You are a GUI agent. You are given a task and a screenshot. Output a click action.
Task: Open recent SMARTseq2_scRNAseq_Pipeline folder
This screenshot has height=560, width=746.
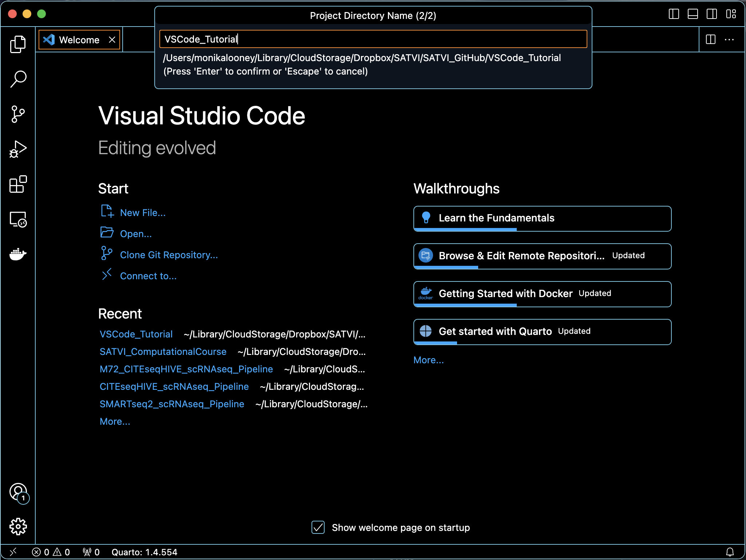[172, 404]
